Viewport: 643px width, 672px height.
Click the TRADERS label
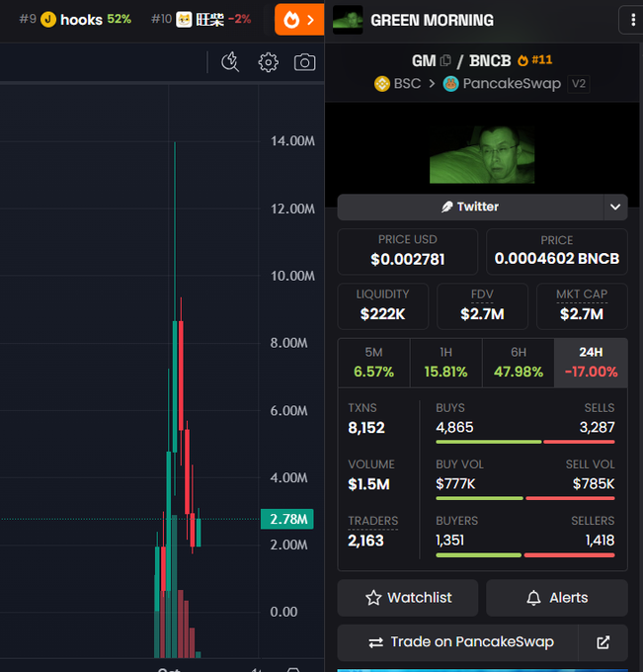point(372,521)
